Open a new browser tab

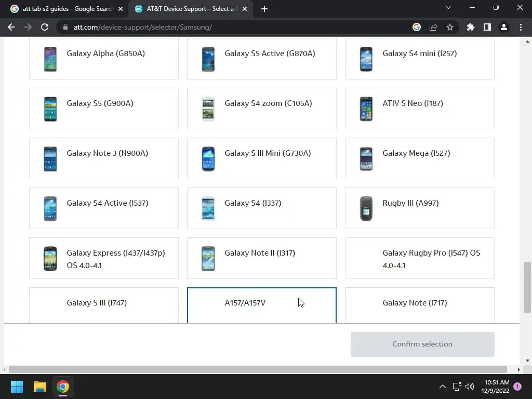264,9
